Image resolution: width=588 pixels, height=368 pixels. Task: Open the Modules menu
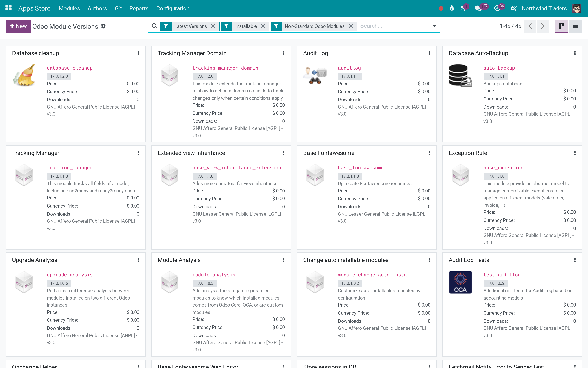(x=69, y=8)
